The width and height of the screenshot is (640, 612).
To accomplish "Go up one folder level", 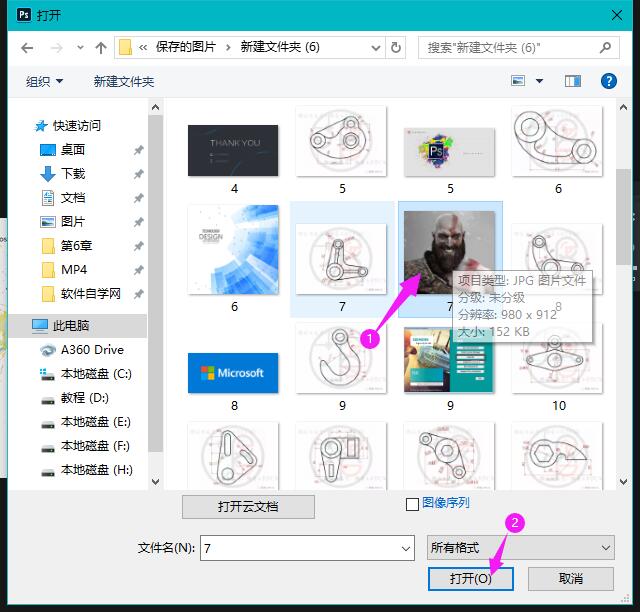I will pos(101,48).
